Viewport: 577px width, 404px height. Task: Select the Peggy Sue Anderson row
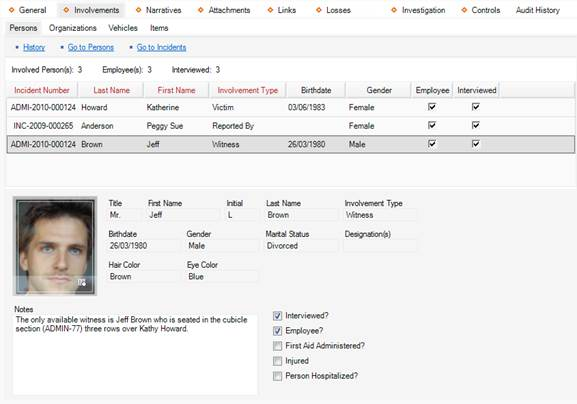tap(291, 126)
